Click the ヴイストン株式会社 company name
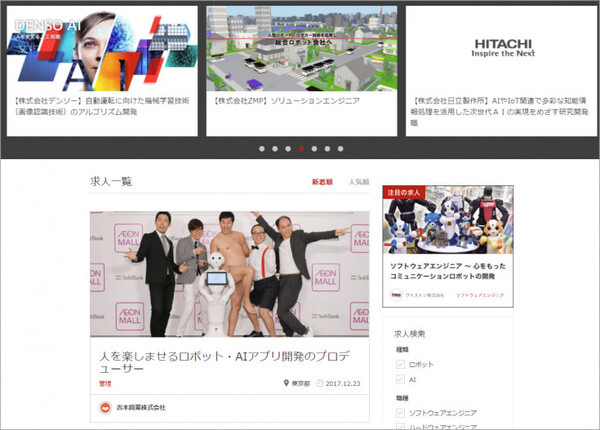 [x=425, y=295]
